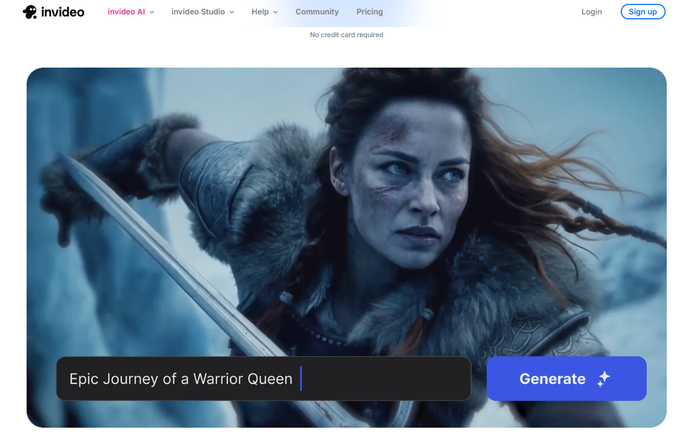Go to the Community page
Viewport: 700px width, 436px height.
pos(317,12)
